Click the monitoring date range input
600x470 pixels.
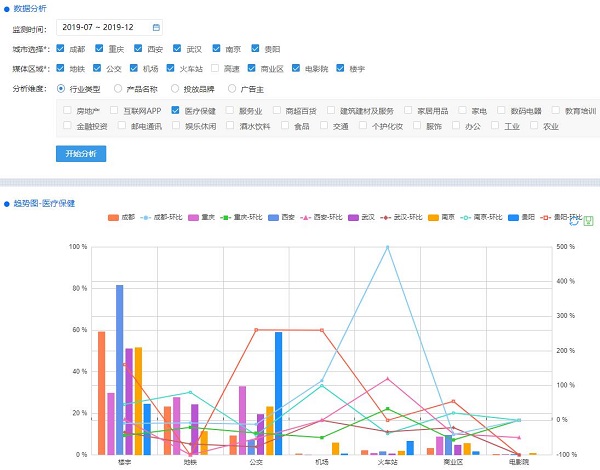pyautogui.click(x=105, y=27)
